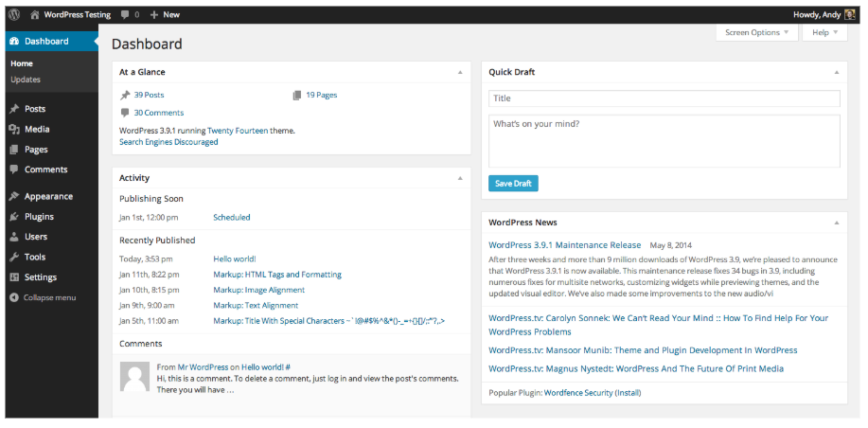Click Mr WordPress commenter avatar
Image resolution: width=868 pixels, height=428 pixels.
point(135,377)
